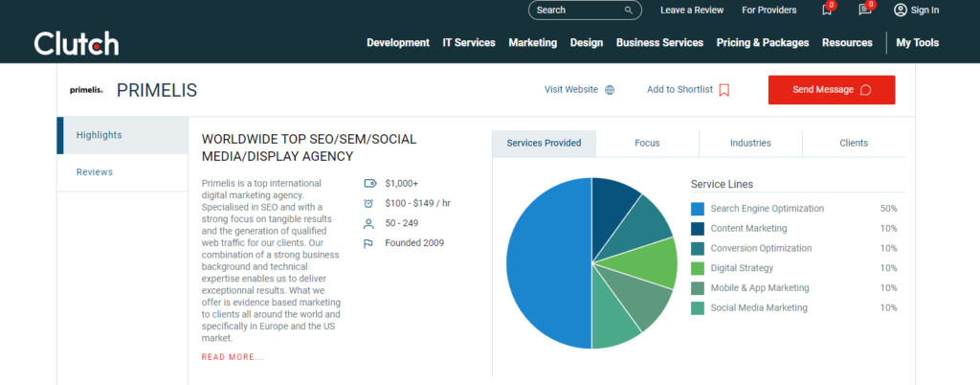Select Reviews in the sidebar
Viewport: 980px width, 385px height.
(122, 172)
